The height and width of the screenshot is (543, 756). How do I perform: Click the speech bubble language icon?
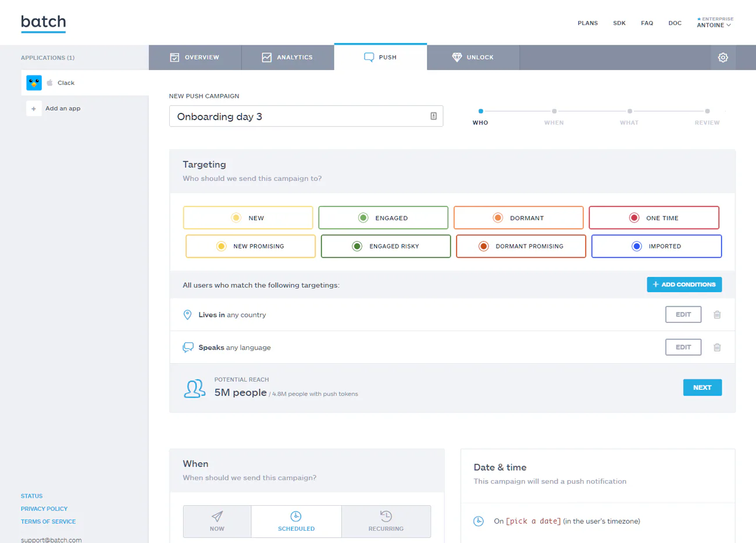click(x=188, y=347)
